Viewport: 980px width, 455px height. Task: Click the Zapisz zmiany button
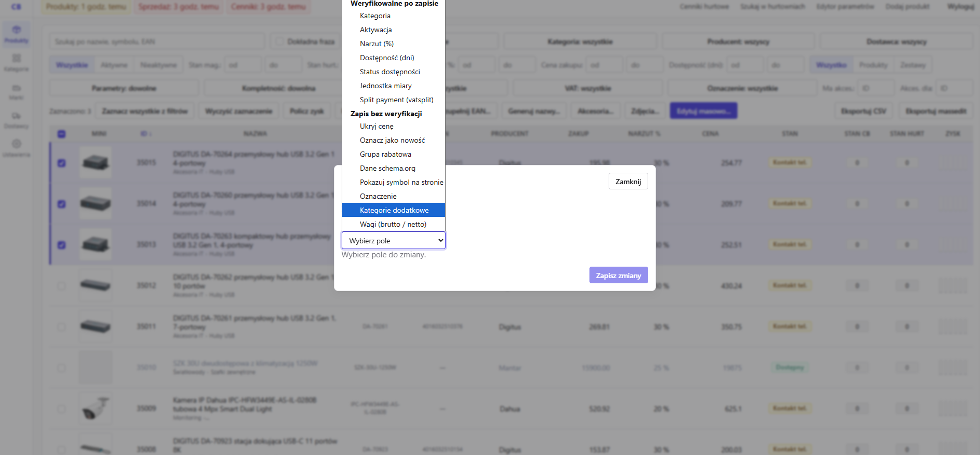(x=618, y=275)
